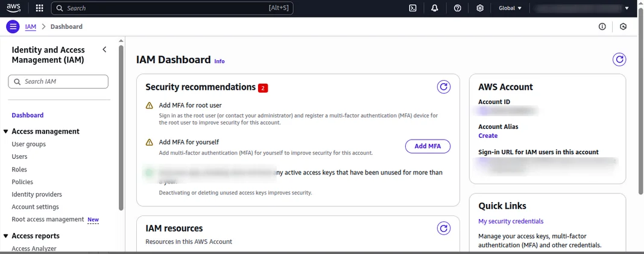The image size is (644, 254).
Task: Refresh the Security recommendations panel
Action: point(444,87)
